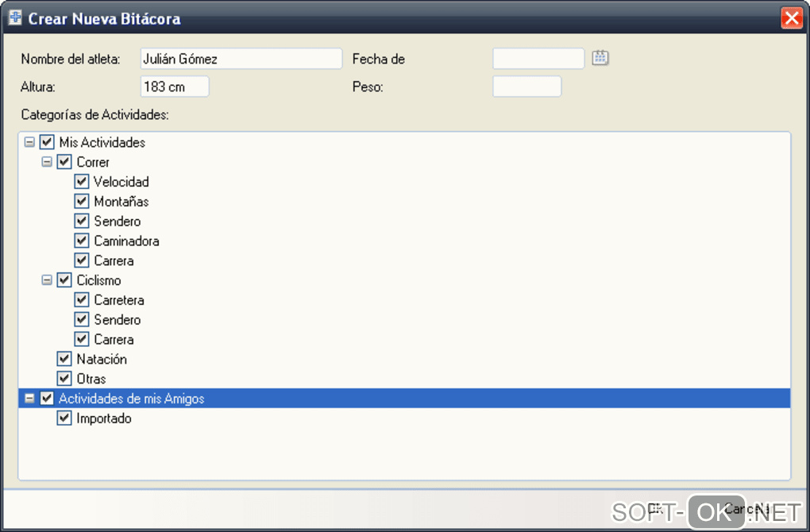
Task: Select the Otras tree label
Action: [91, 379]
